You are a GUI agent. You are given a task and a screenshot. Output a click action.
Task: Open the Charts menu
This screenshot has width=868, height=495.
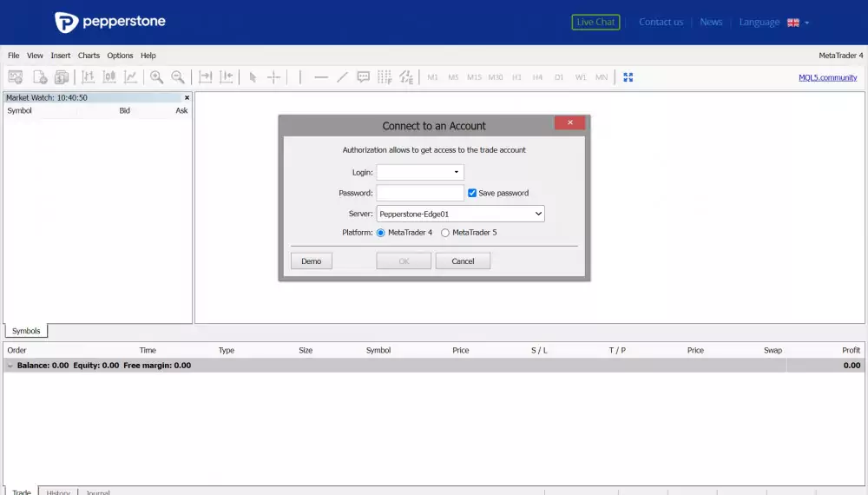coord(89,56)
